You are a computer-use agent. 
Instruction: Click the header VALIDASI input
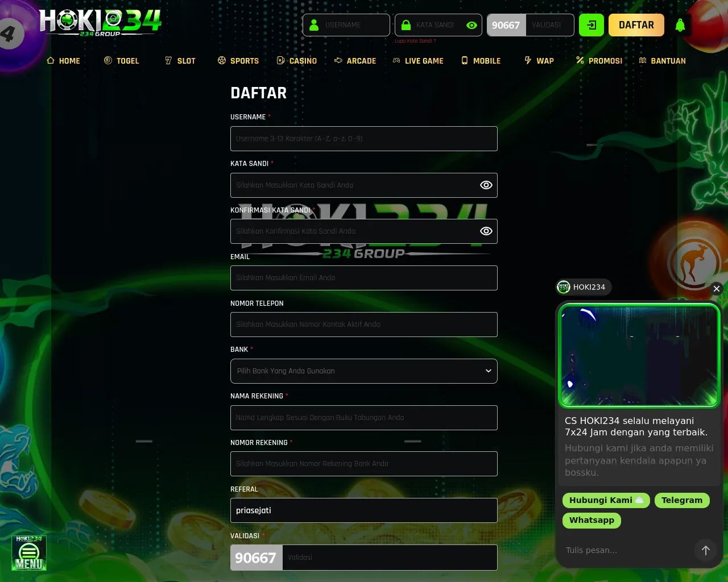point(550,25)
